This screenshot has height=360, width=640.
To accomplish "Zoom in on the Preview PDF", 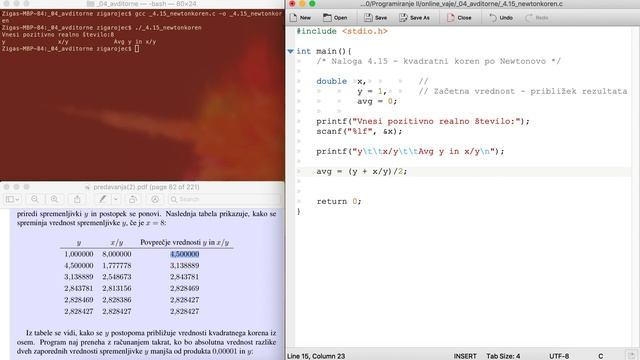I will [x=54, y=199].
